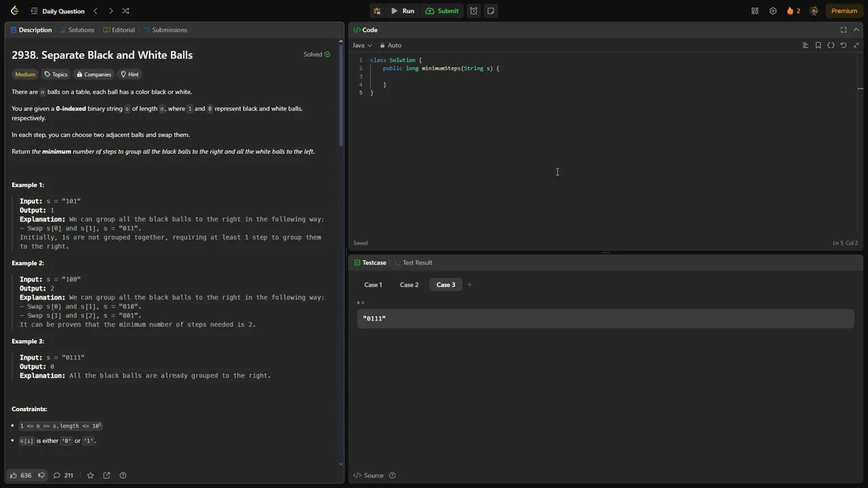Click the format code braces icon
Viewport: 868px width, 488px height.
click(x=831, y=45)
